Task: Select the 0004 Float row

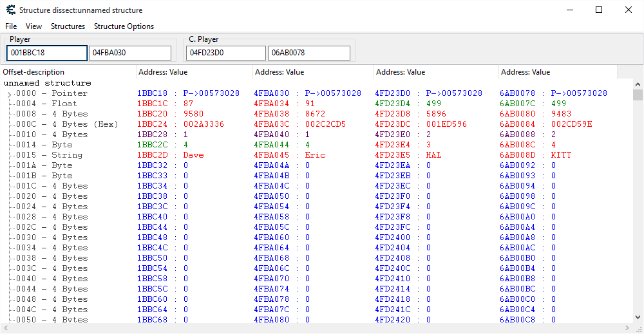Action: (46, 104)
